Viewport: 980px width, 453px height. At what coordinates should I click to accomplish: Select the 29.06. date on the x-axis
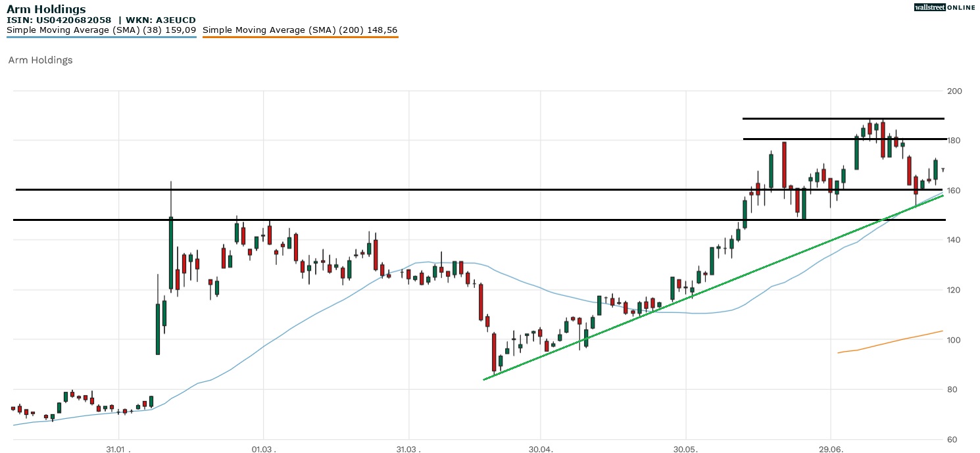(830, 449)
